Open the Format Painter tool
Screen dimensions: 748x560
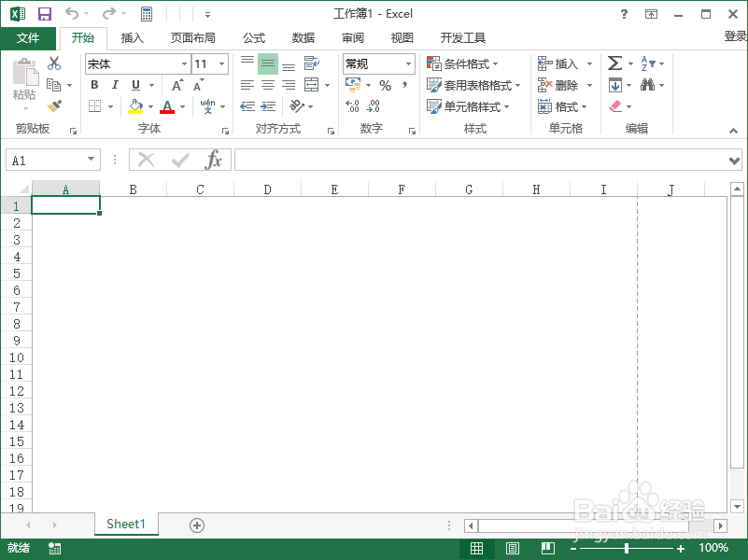53,107
